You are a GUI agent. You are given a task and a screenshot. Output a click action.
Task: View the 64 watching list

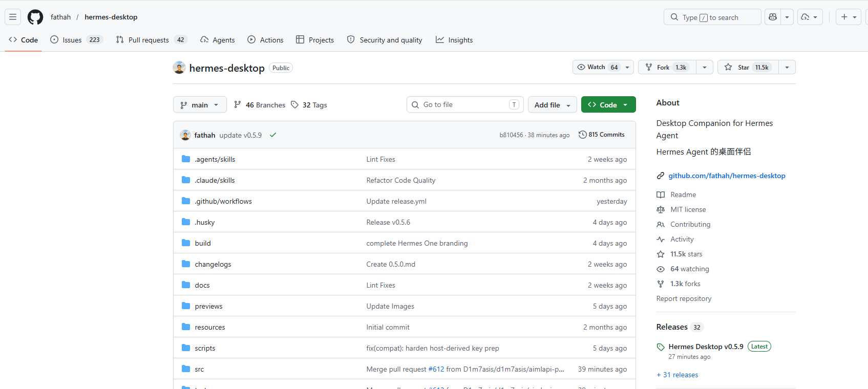(690, 269)
